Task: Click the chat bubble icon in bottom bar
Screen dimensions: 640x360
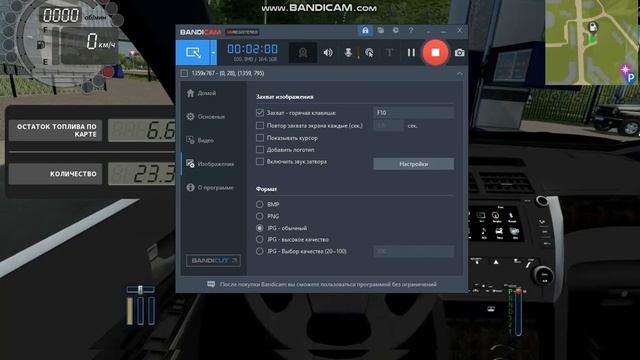Action: [211, 284]
